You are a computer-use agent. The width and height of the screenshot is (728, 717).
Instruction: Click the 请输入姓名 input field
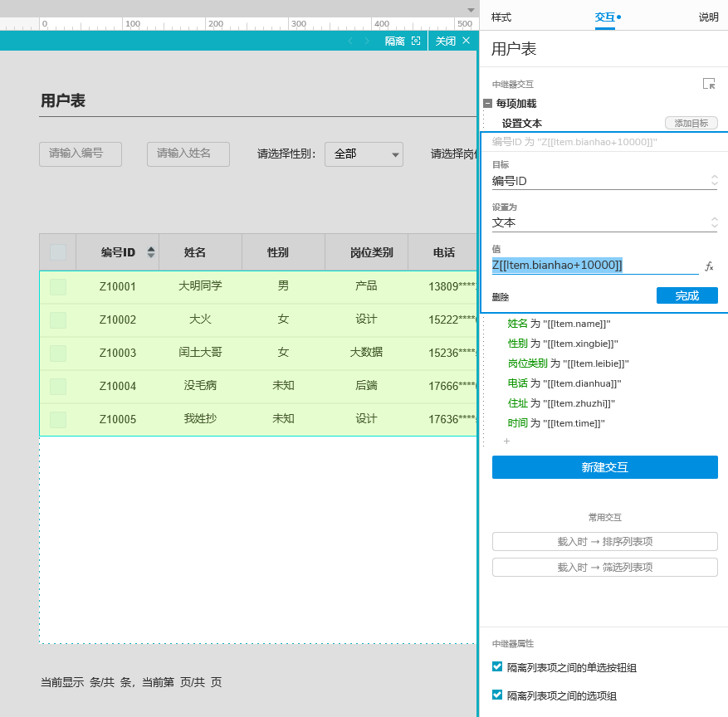coord(188,154)
